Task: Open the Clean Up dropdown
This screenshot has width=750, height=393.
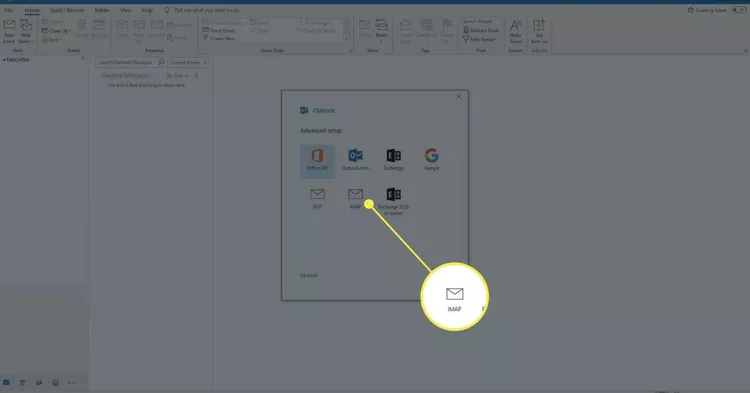Action: click(56, 31)
